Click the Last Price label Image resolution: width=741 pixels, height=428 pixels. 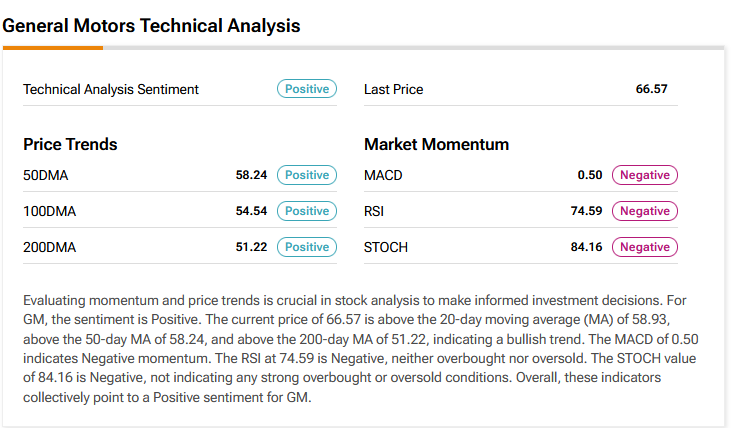click(393, 89)
